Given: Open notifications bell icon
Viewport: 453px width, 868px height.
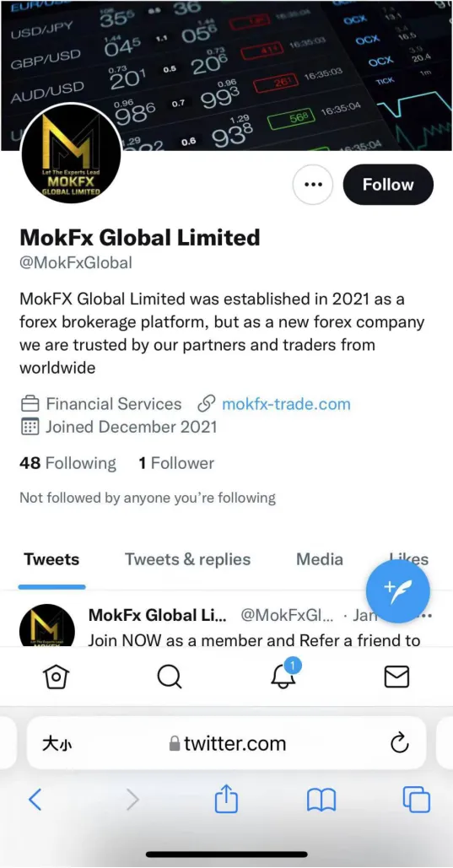Looking at the screenshot, I should tap(284, 673).
